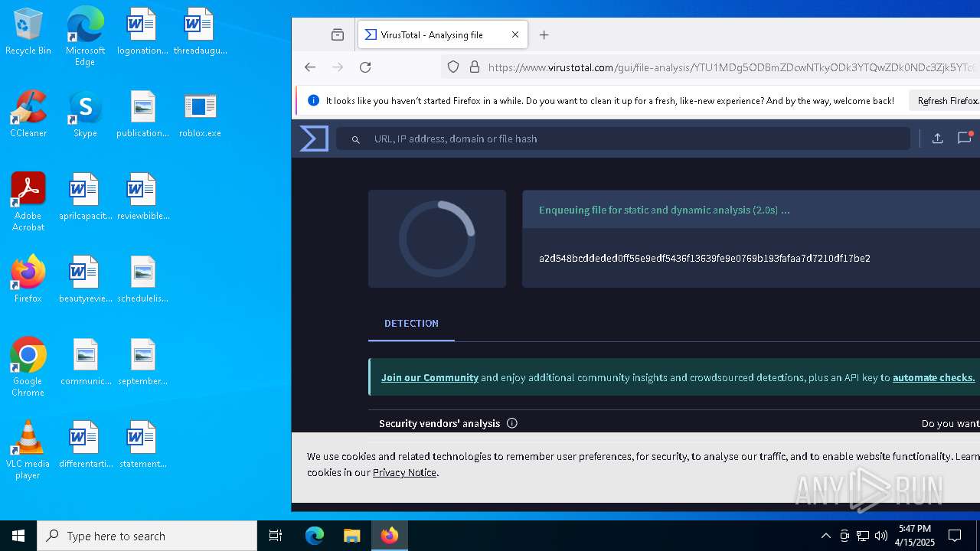The image size is (980, 551).
Task: Select the roblox.exe file icon
Action: [x=200, y=115]
